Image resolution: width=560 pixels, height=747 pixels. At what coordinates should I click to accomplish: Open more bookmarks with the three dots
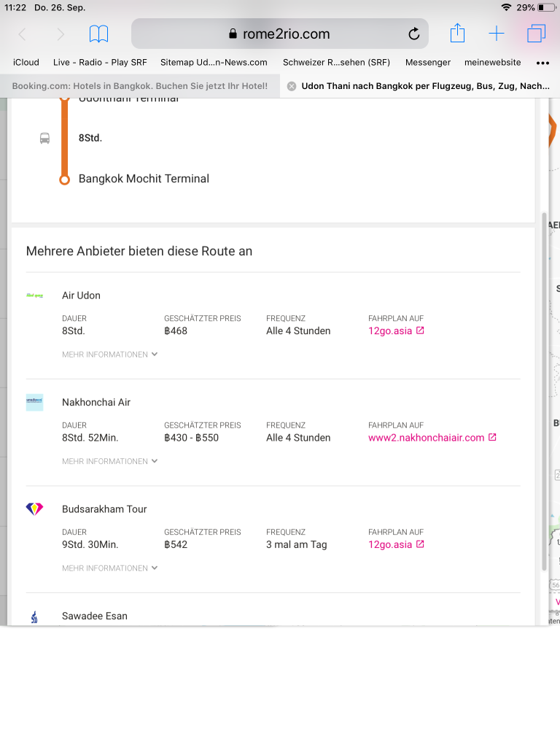point(542,63)
